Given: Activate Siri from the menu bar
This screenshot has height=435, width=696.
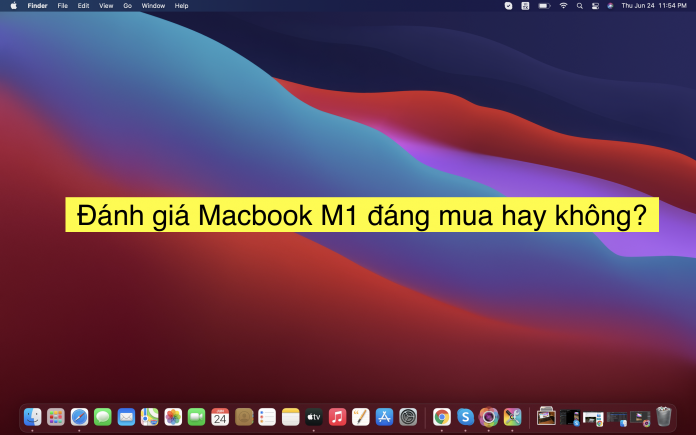Looking at the screenshot, I should (x=610, y=6).
